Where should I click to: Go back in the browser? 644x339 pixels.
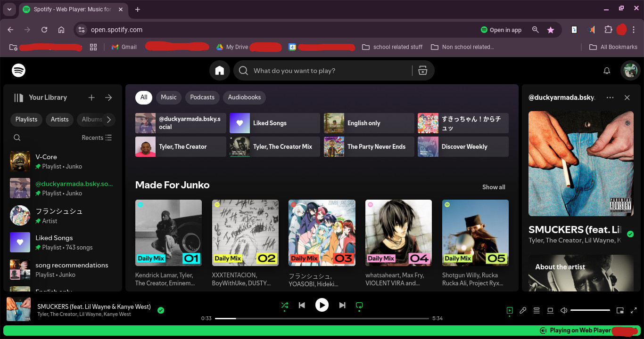(10, 30)
